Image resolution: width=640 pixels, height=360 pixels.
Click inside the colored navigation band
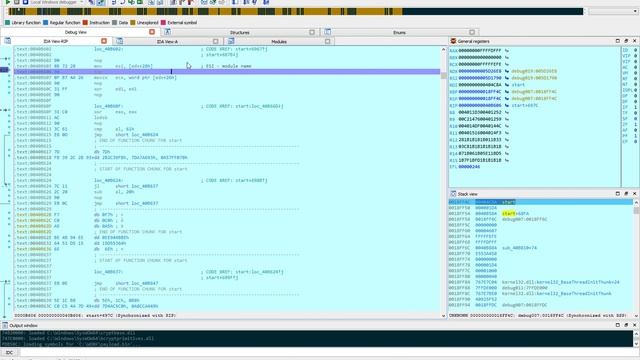(x=296, y=11)
